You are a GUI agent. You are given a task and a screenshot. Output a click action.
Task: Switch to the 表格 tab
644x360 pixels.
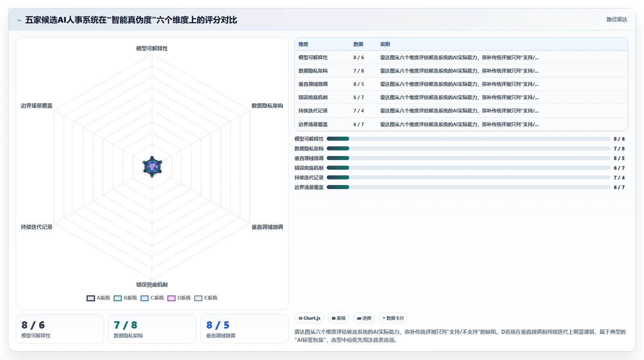pos(338,318)
